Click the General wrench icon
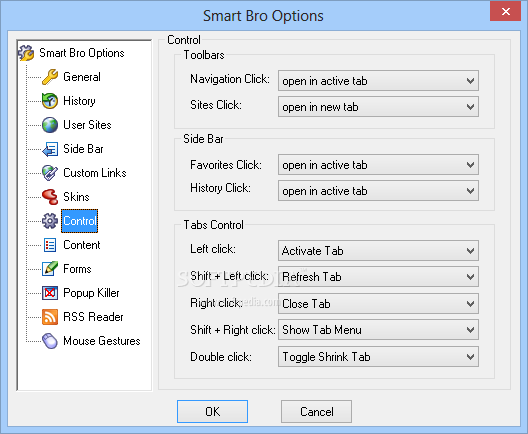 50,77
